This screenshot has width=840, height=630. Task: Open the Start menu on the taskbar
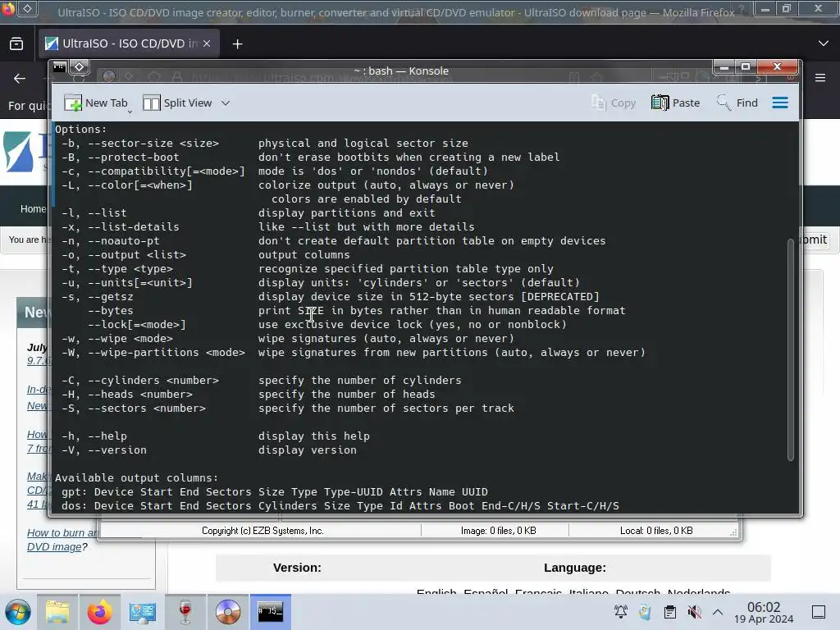tap(18, 612)
